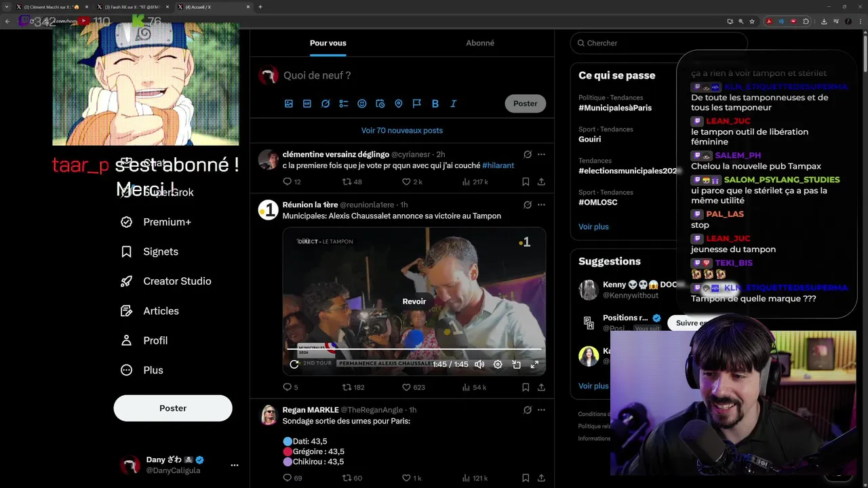Open a new browser tab
This screenshot has width=868, height=488.
[260, 7]
